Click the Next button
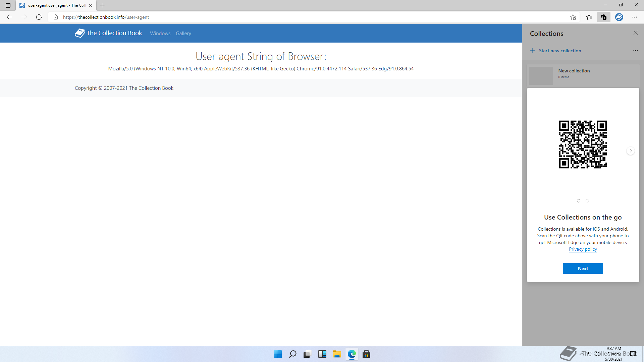 coord(583,268)
